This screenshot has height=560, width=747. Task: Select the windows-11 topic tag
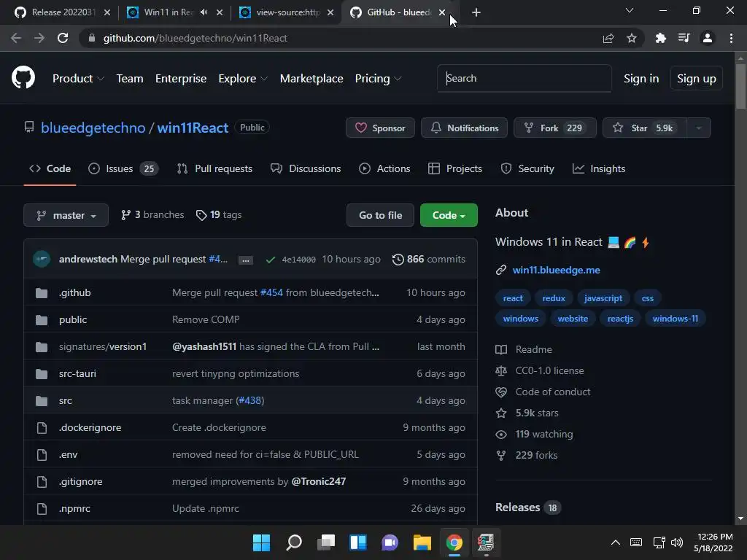click(x=675, y=319)
